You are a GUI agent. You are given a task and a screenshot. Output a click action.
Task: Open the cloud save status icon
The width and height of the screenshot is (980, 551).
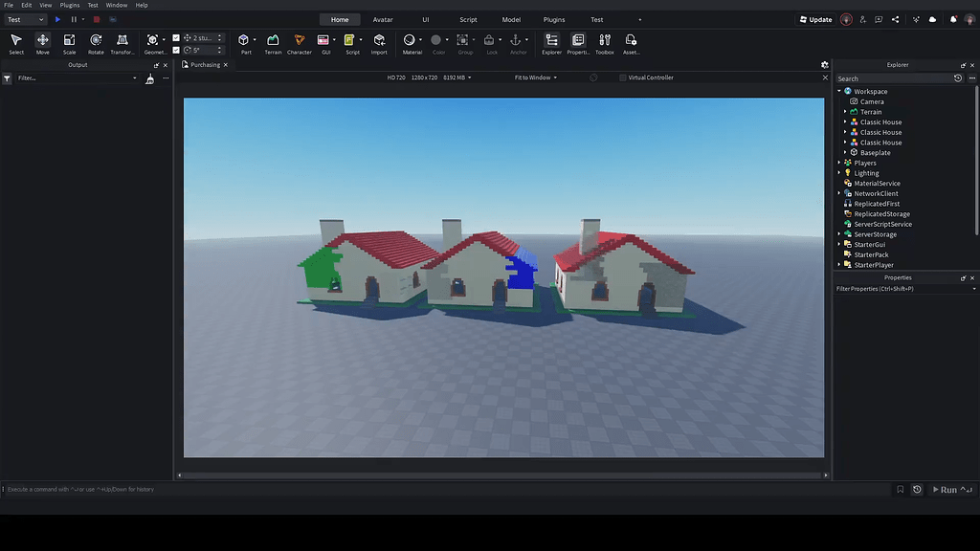click(932, 19)
